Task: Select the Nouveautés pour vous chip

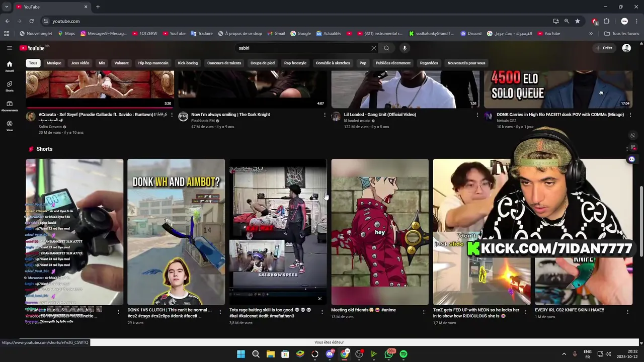Action: [x=466, y=63]
